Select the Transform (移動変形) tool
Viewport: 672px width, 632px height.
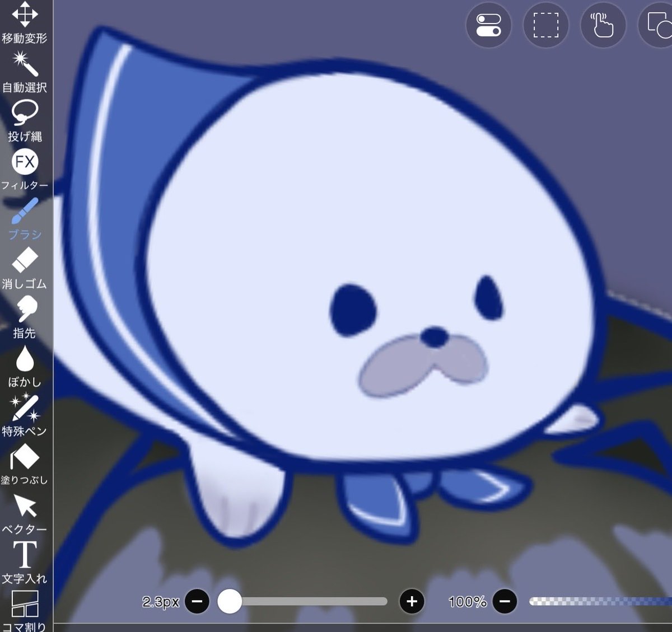coord(25,22)
